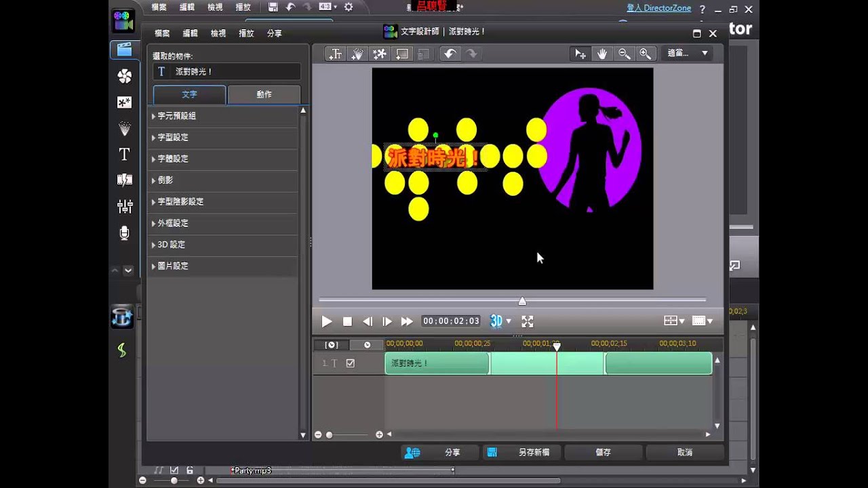The image size is (868, 488).
Task: Open the Transition Room icon
Action: point(124,180)
